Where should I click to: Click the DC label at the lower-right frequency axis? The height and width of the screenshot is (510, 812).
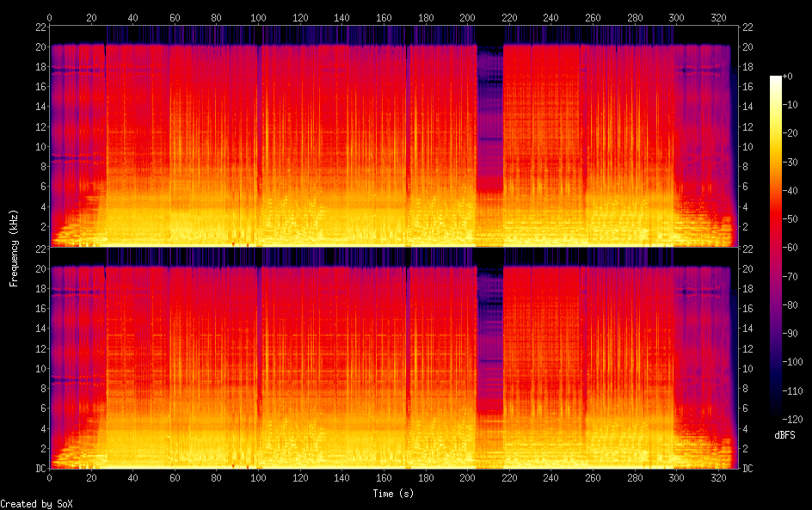(x=748, y=469)
